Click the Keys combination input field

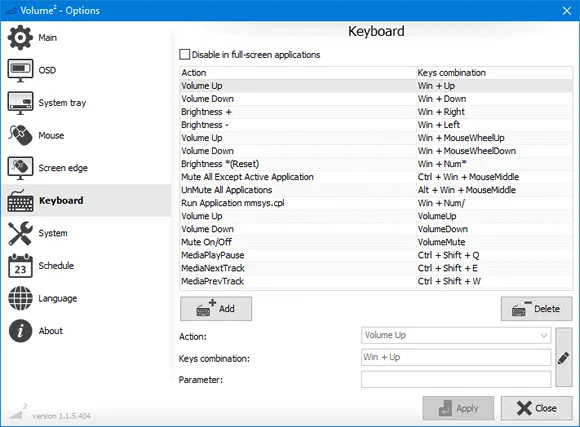click(456, 357)
